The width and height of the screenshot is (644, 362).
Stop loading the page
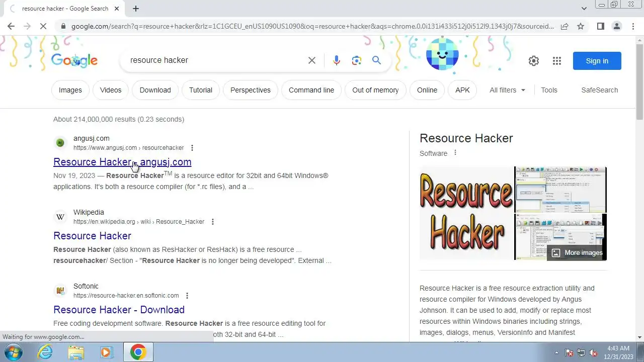coord(43,26)
